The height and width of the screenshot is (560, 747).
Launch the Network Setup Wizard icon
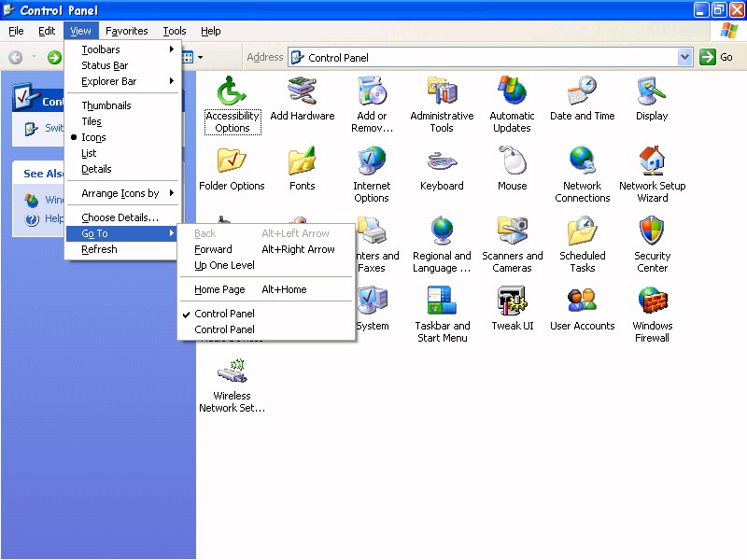(652, 161)
